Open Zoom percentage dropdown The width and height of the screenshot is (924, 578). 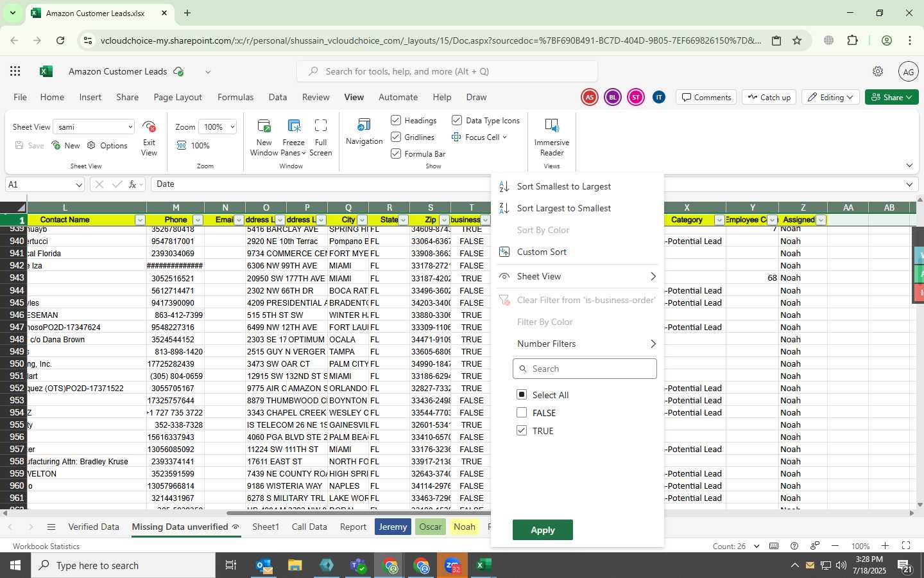232,127
